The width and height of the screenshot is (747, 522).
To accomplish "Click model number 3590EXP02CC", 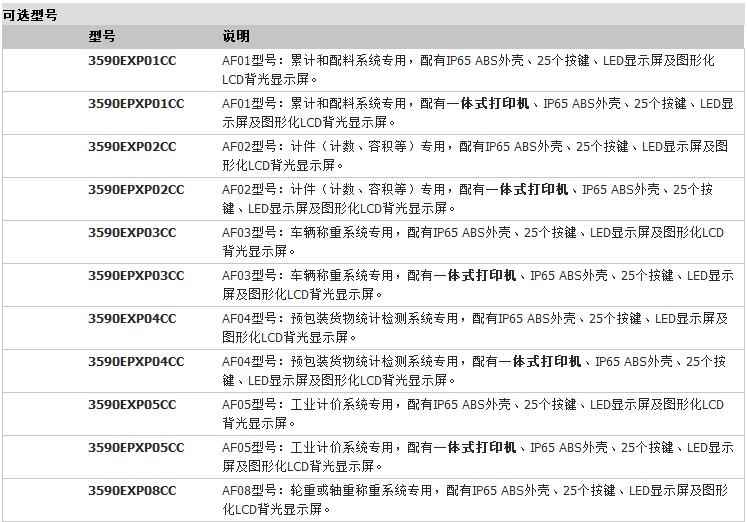I will pyautogui.click(x=132, y=147).
